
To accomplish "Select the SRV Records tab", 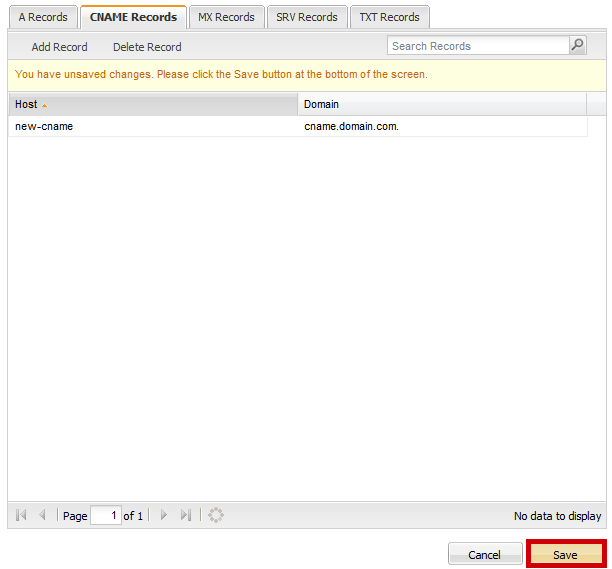I will 307,17.
